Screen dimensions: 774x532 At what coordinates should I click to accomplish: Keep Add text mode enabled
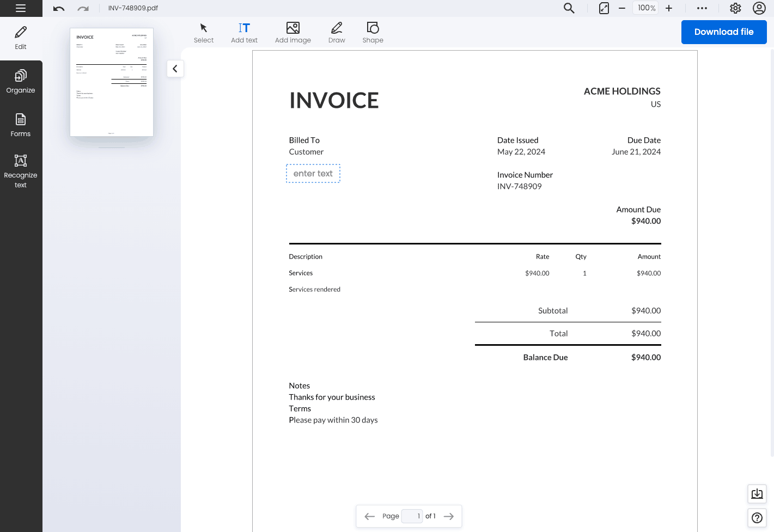pos(244,32)
